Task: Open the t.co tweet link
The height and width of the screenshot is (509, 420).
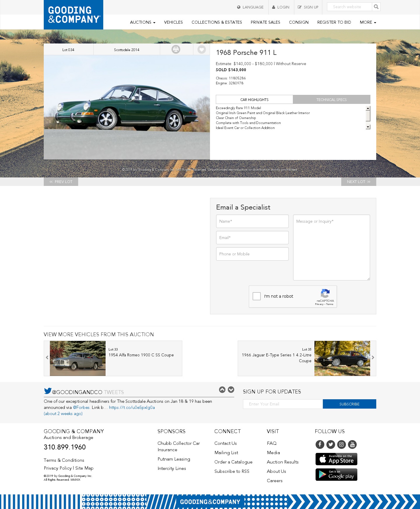Action: click(132, 407)
